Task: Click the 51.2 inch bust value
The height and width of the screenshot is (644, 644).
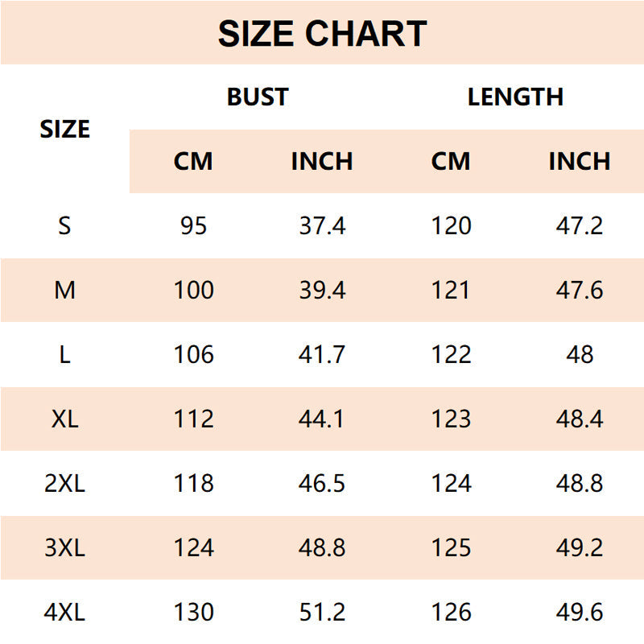Action: (x=323, y=612)
